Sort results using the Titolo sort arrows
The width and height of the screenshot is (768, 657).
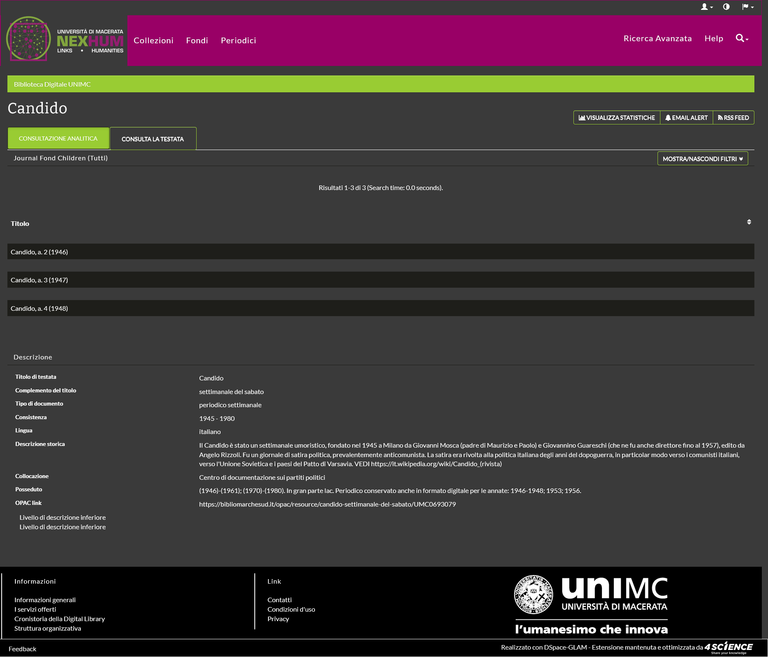click(748, 222)
